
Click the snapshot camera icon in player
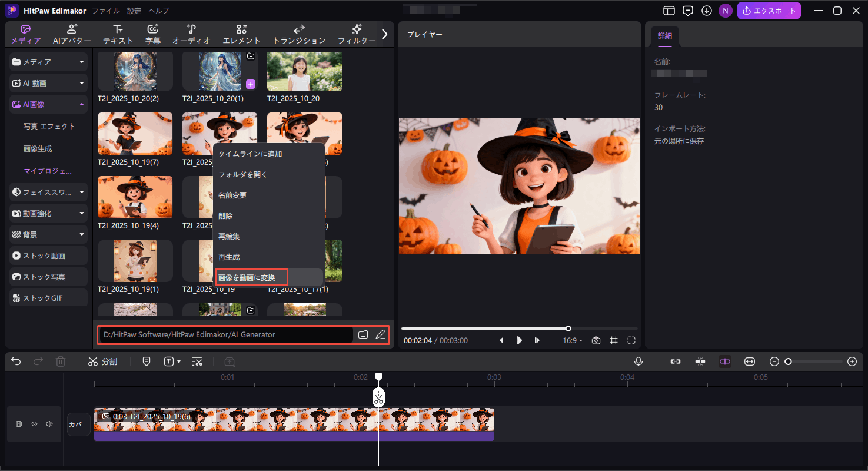coord(596,340)
